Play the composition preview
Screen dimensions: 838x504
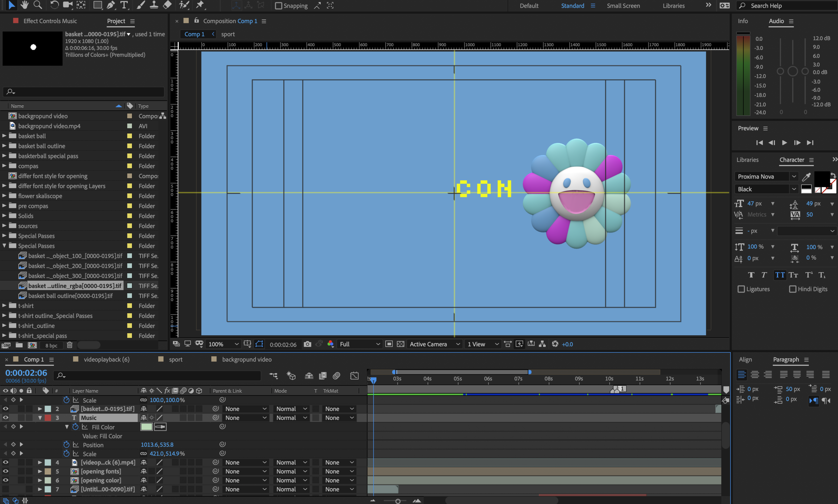(784, 143)
